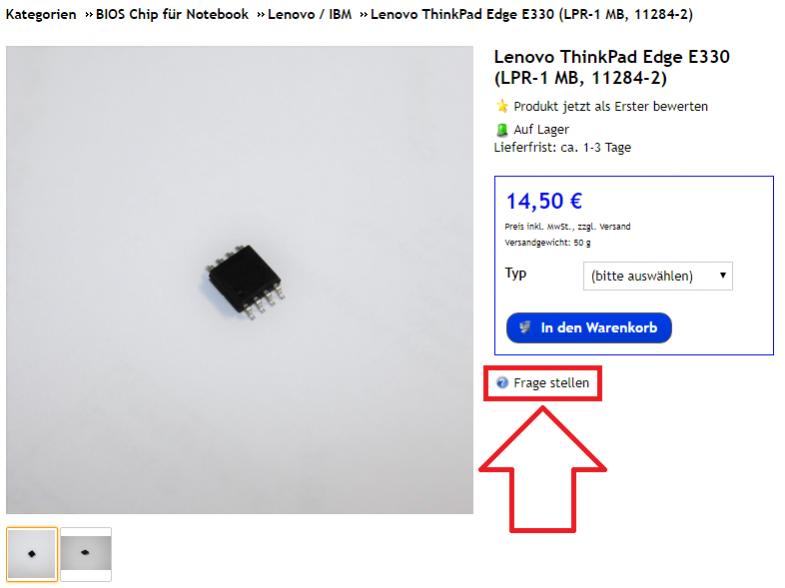Click the Lenovo ThinkPad Edge E330 breadcrumb
The width and height of the screenshot is (785, 588).
[532, 14]
